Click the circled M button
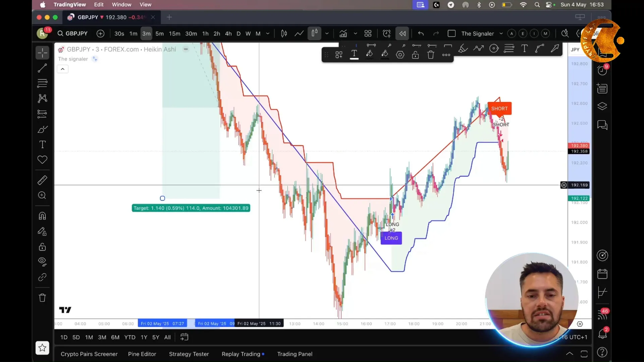Viewport: 644px width, 362px height. point(545,34)
